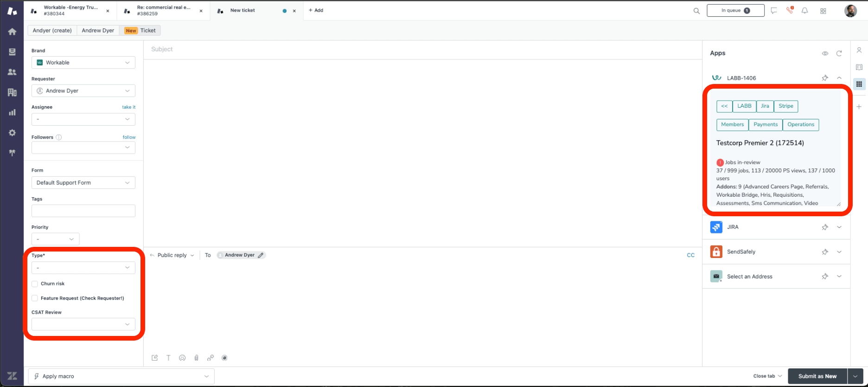
Task: Click into the Tags field
Action: coord(83,211)
